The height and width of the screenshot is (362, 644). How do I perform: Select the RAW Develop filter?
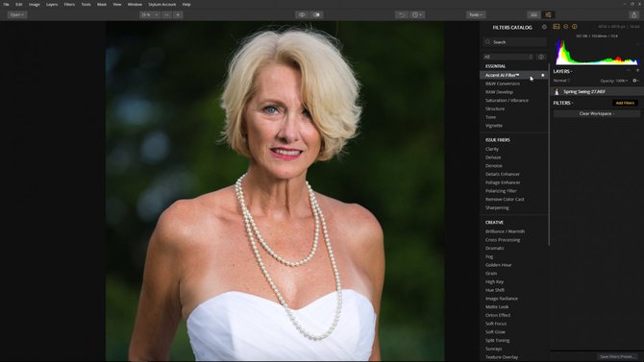[x=499, y=92]
